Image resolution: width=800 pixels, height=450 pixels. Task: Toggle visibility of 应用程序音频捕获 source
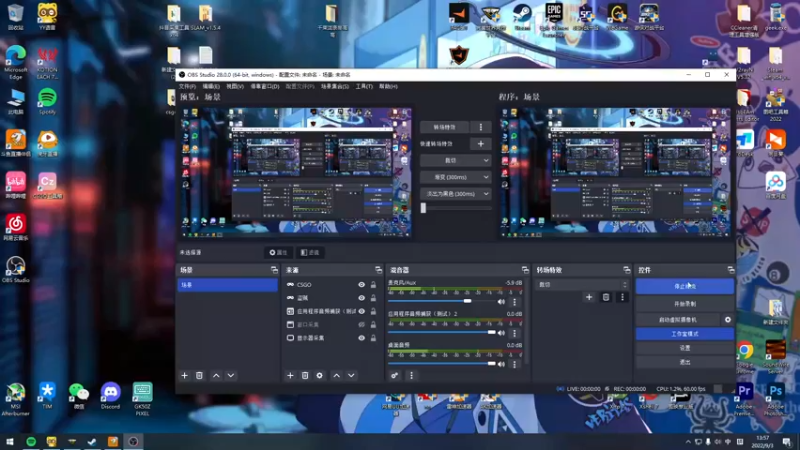click(361, 311)
